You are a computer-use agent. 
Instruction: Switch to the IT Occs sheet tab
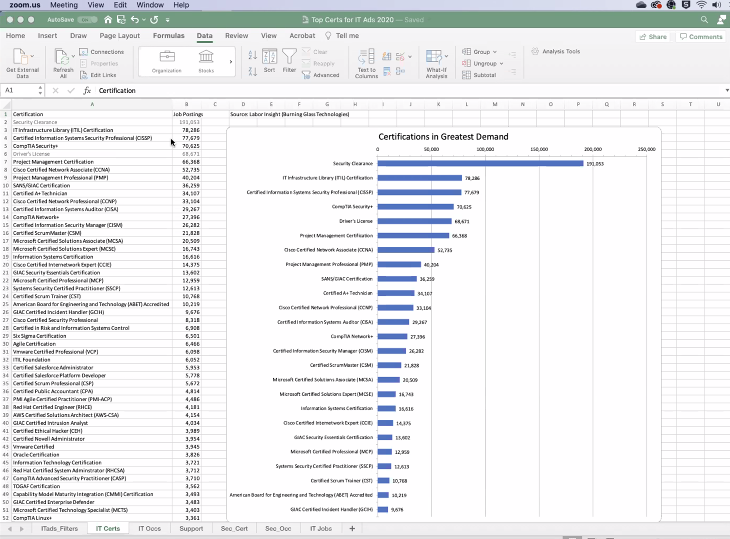pyautogui.click(x=149, y=528)
